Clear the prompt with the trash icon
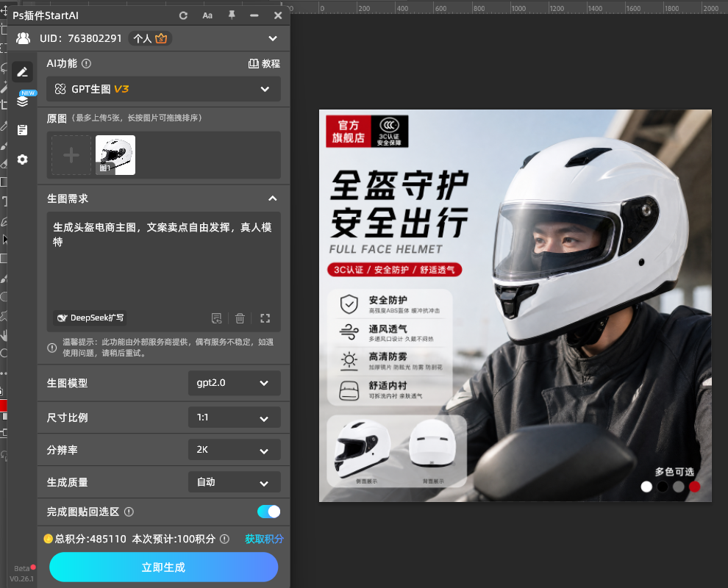The image size is (728, 588). tap(240, 318)
